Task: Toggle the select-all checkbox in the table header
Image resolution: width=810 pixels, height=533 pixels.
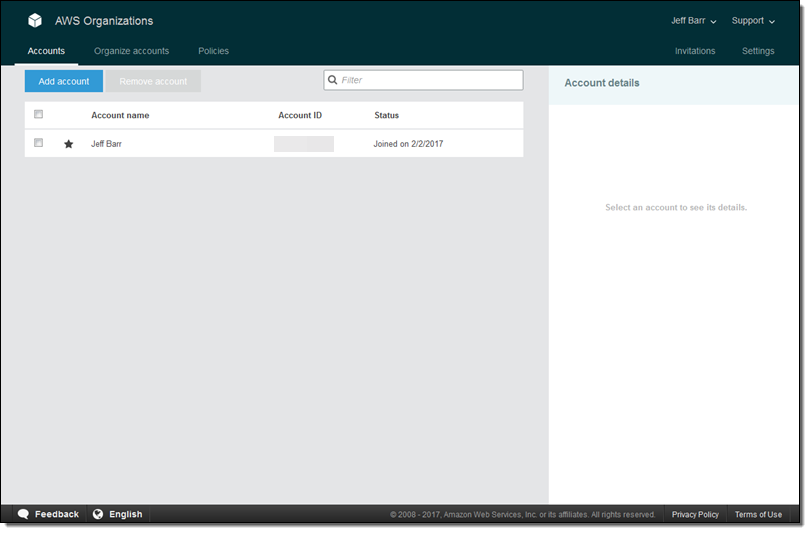Action: coord(39,115)
